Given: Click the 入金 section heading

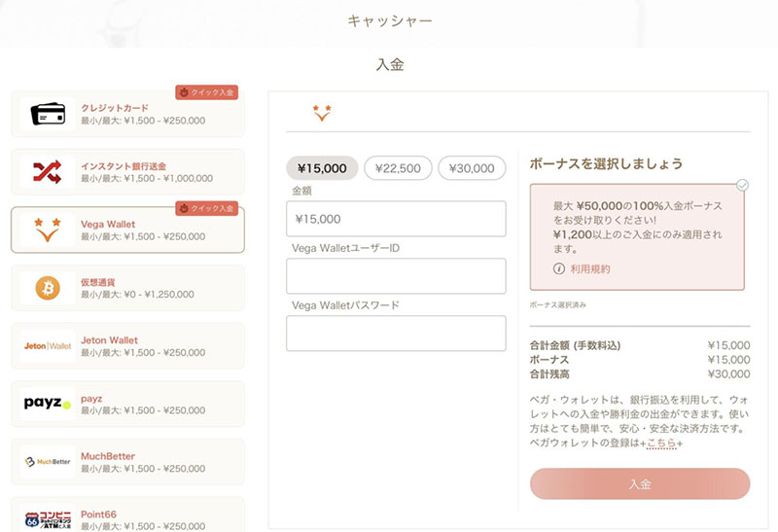Looking at the screenshot, I should click(x=390, y=64).
